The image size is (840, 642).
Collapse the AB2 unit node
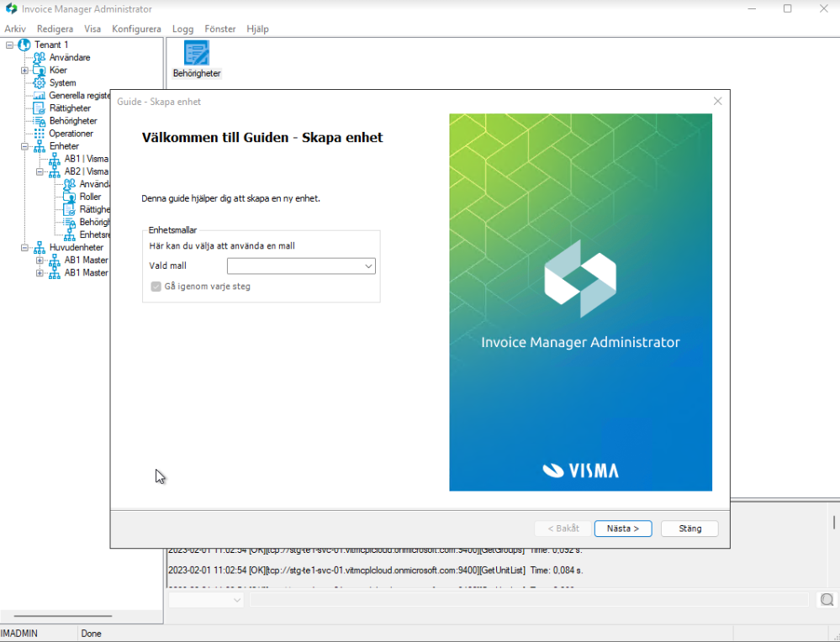[40, 171]
